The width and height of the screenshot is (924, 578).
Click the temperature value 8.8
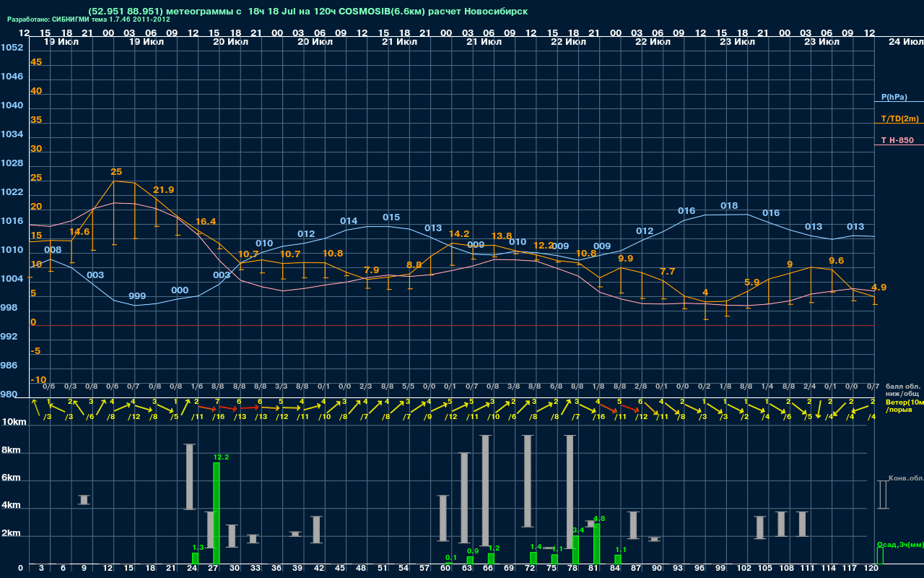point(414,265)
